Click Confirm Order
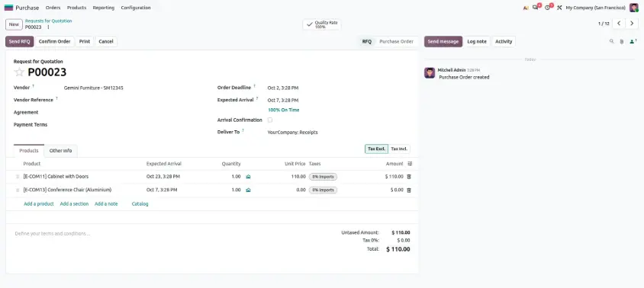 (x=55, y=41)
